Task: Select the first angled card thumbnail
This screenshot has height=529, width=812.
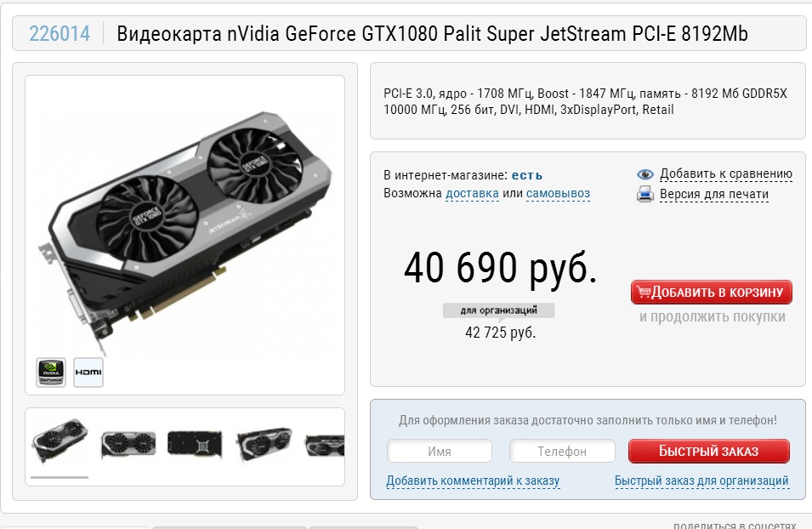Action: 60,441
